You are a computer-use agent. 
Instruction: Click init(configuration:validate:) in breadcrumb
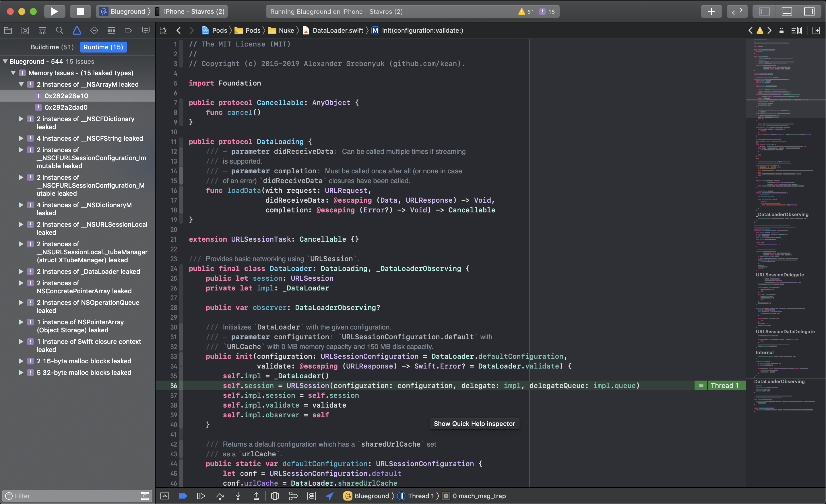coord(417,30)
